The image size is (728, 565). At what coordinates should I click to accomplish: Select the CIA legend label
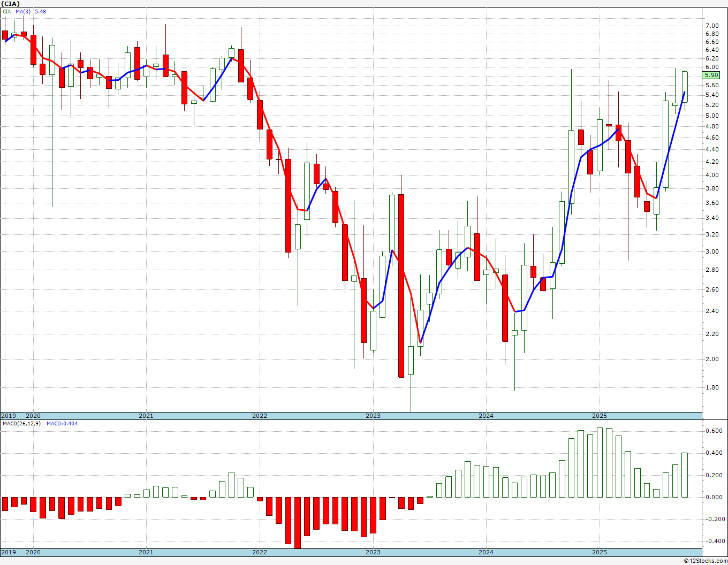[6, 11]
